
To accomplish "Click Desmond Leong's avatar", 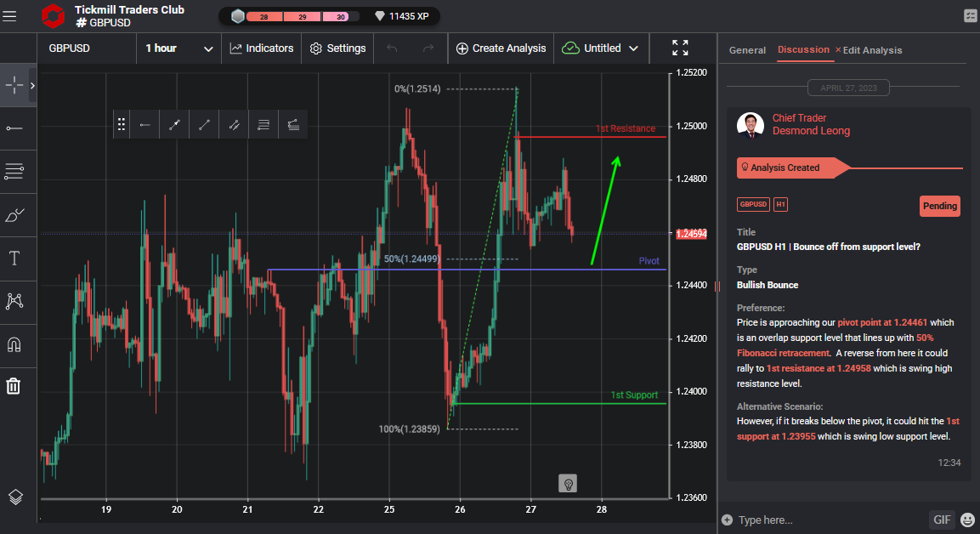I will click(750, 125).
